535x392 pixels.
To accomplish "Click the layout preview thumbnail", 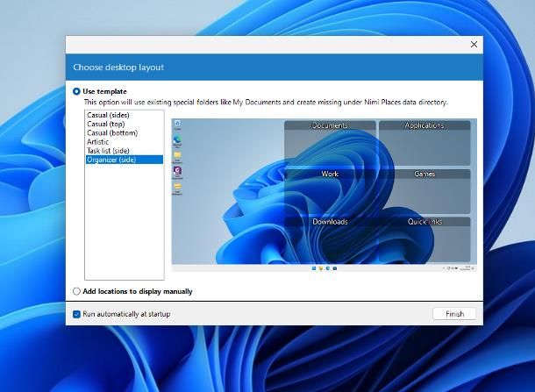I will coord(325,196).
